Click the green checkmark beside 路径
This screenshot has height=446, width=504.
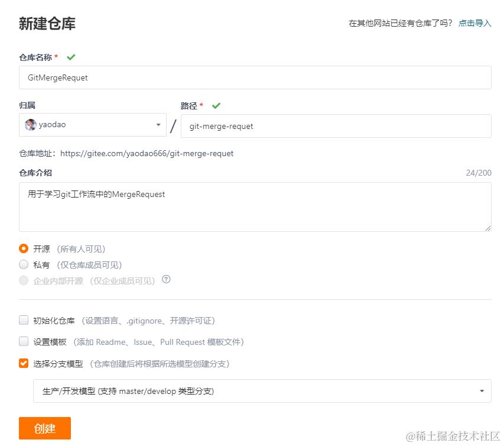[216, 105]
